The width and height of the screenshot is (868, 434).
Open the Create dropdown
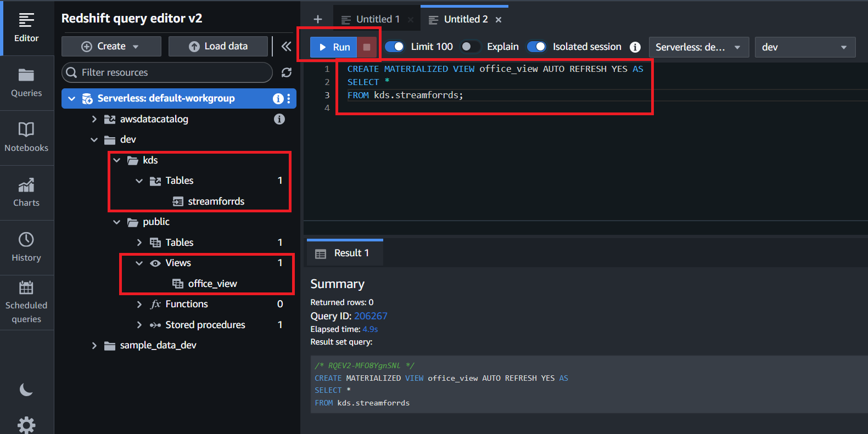click(111, 47)
